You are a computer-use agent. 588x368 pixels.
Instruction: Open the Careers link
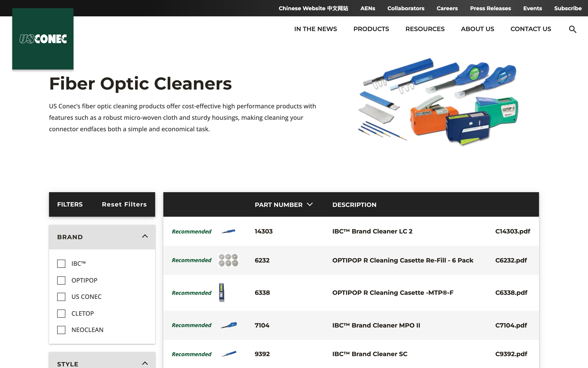(447, 8)
